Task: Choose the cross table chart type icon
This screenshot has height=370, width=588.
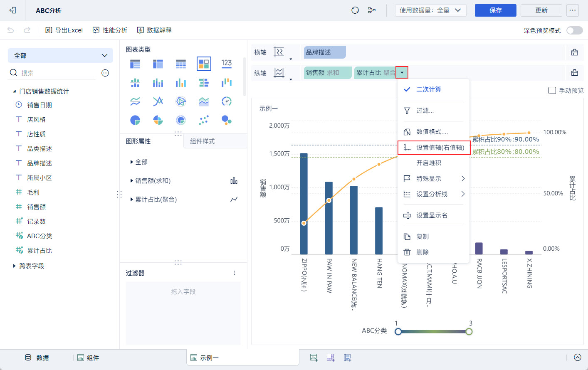Action: coord(158,64)
